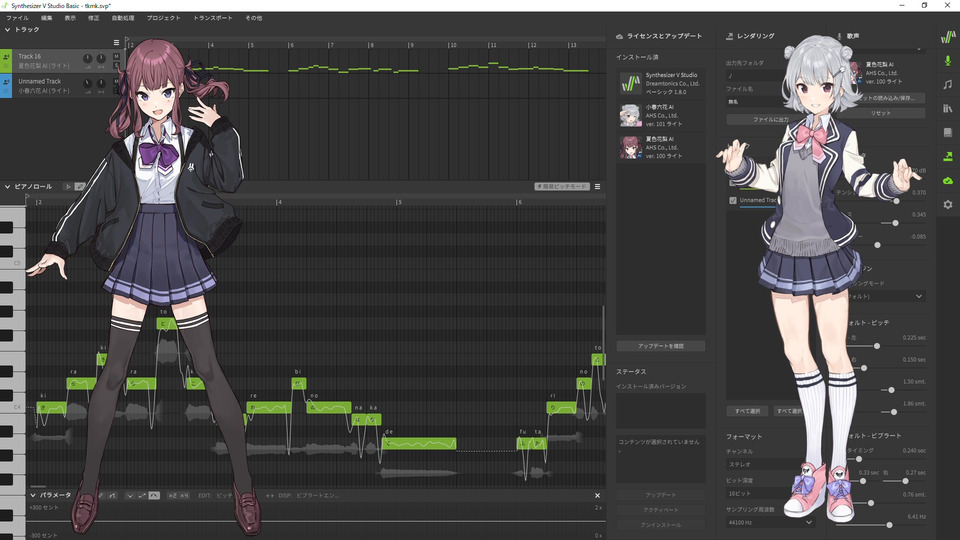Collapse the ピアノロール section
This screenshot has height=540, width=960.
pos(7,187)
